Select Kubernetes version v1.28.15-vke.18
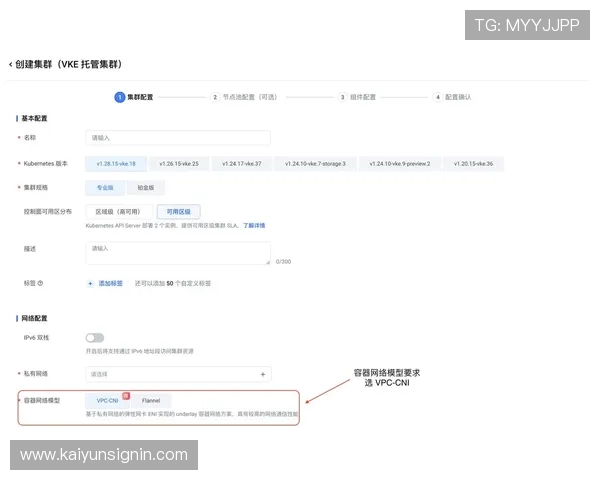This screenshot has height=480, width=600. click(x=116, y=164)
